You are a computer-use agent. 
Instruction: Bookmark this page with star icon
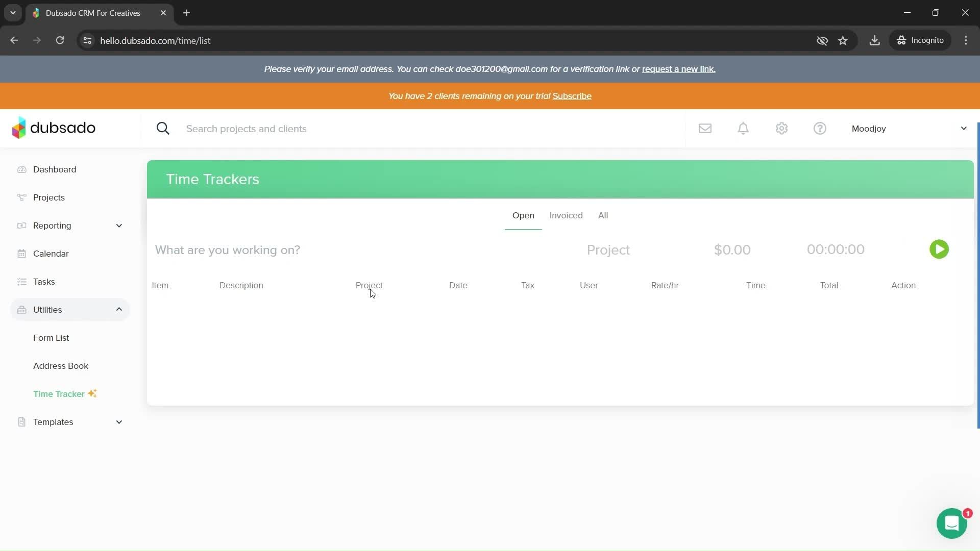click(x=843, y=40)
